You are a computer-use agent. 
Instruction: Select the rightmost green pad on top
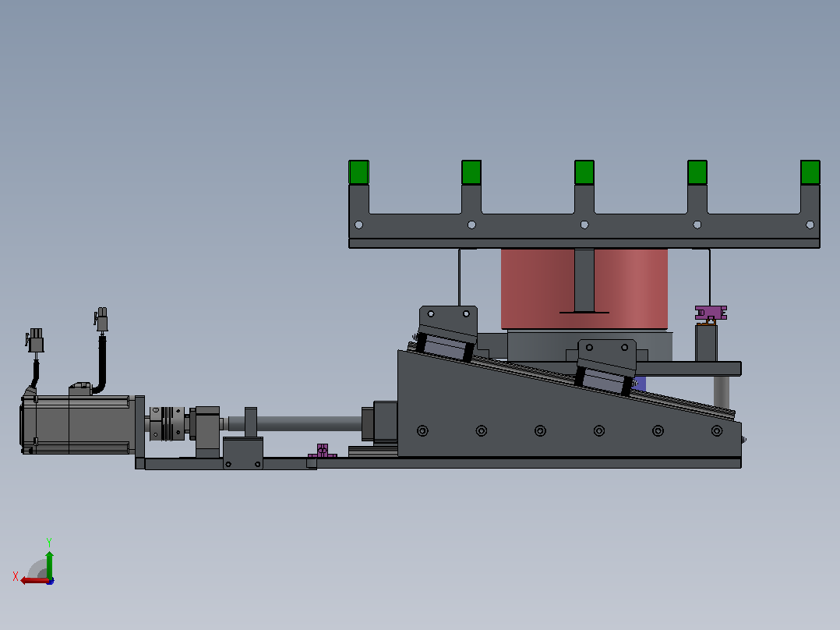click(x=810, y=172)
